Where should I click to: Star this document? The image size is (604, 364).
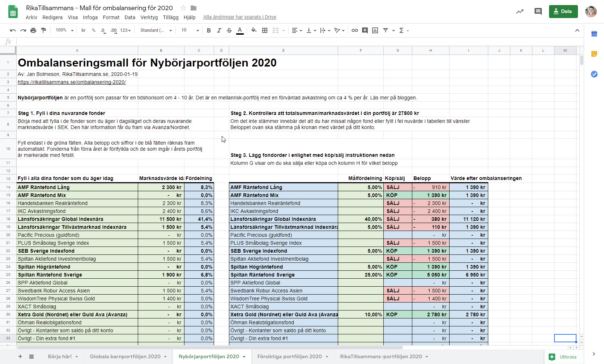tap(183, 8)
